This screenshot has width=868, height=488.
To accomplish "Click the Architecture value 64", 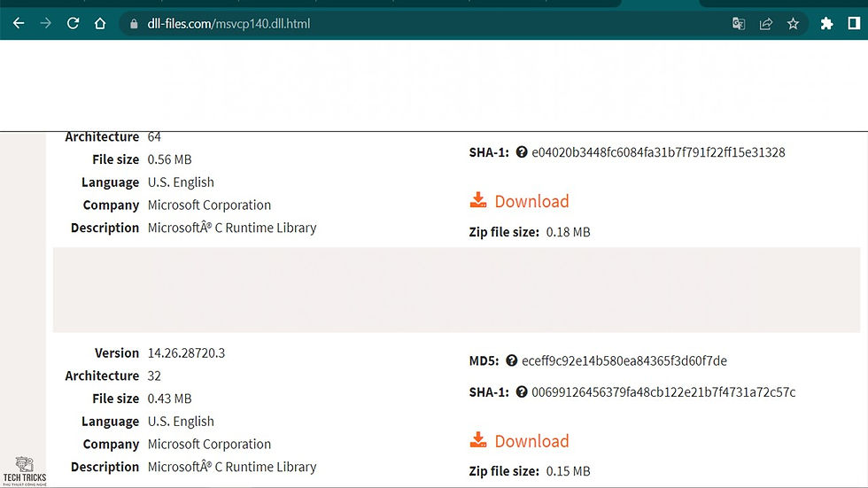I will pyautogui.click(x=154, y=136).
